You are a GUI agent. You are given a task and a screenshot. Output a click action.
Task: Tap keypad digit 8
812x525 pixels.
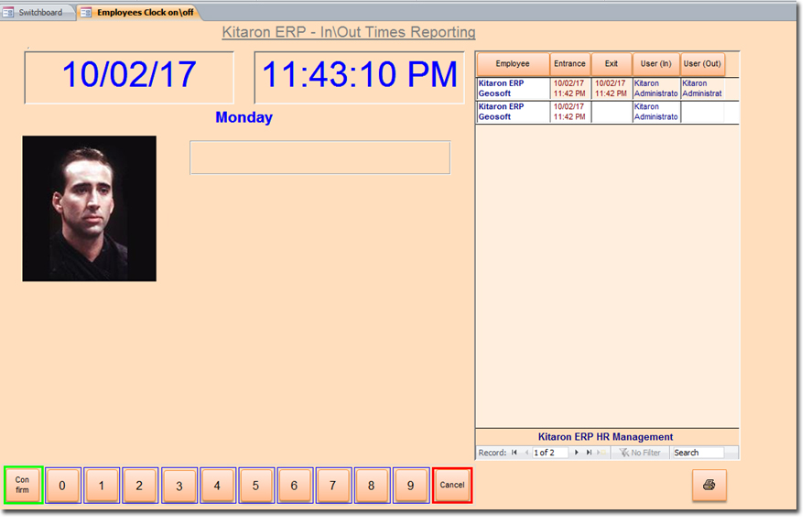pos(372,486)
